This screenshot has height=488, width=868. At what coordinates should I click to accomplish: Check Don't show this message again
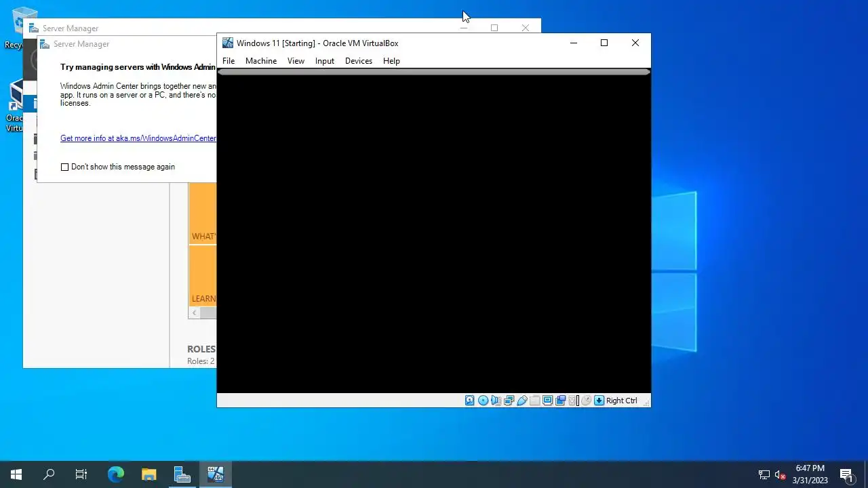pyautogui.click(x=65, y=167)
